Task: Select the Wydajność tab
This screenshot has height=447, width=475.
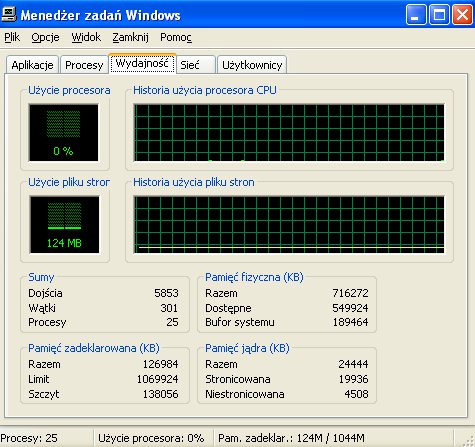Action: click(142, 63)
